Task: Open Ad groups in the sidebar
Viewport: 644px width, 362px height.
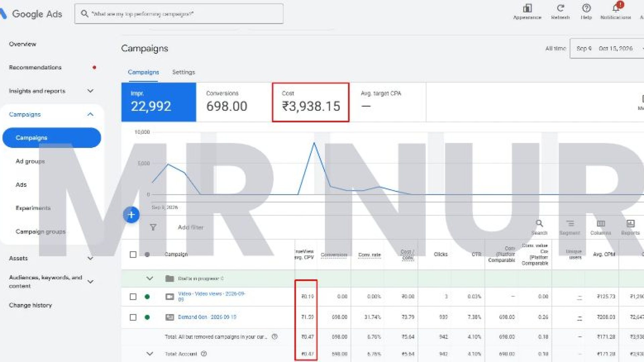Action: point(30,161)
